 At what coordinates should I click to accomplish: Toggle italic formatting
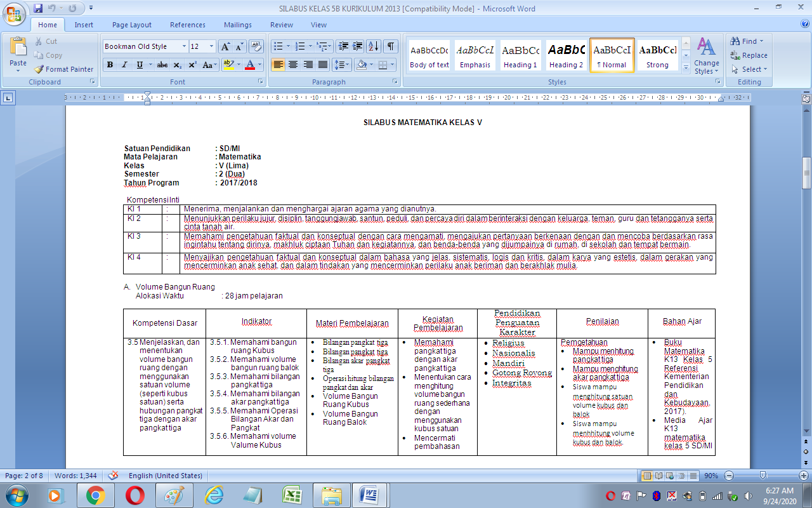(x=124, y=65)
